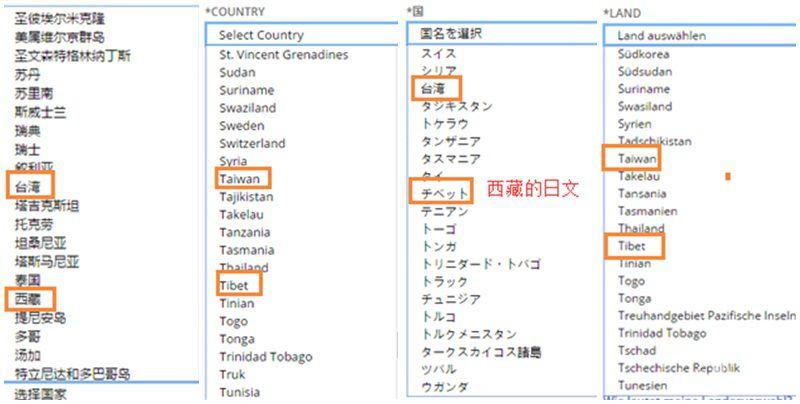This screenshot has height=404, width=800.
Task: Select 'Tibet' in the German Land list
Action: 632,246
